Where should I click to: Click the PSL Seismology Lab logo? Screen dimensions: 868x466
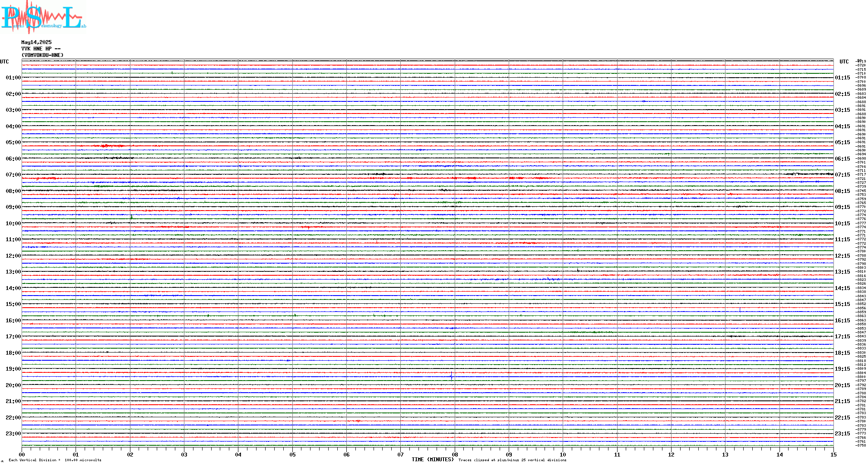43,17
